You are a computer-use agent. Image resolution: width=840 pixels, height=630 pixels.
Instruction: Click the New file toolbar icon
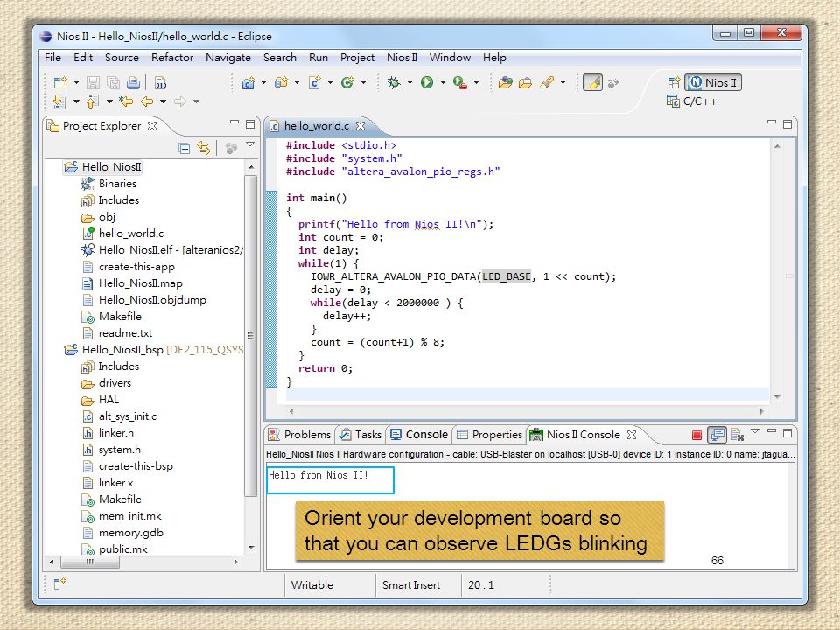pyautogui.click(x=60, y=82)
